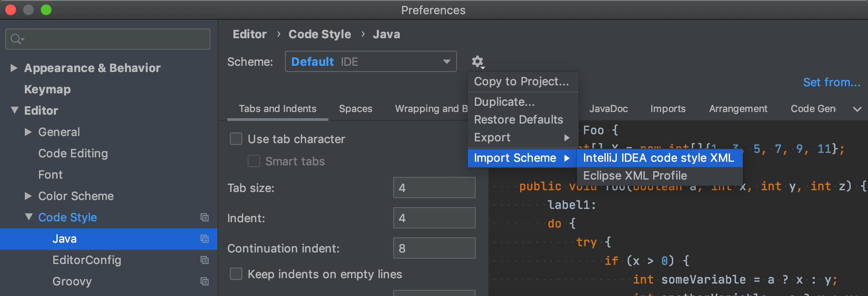Enable Use tab character checkbox

click(x=236, y=139)
